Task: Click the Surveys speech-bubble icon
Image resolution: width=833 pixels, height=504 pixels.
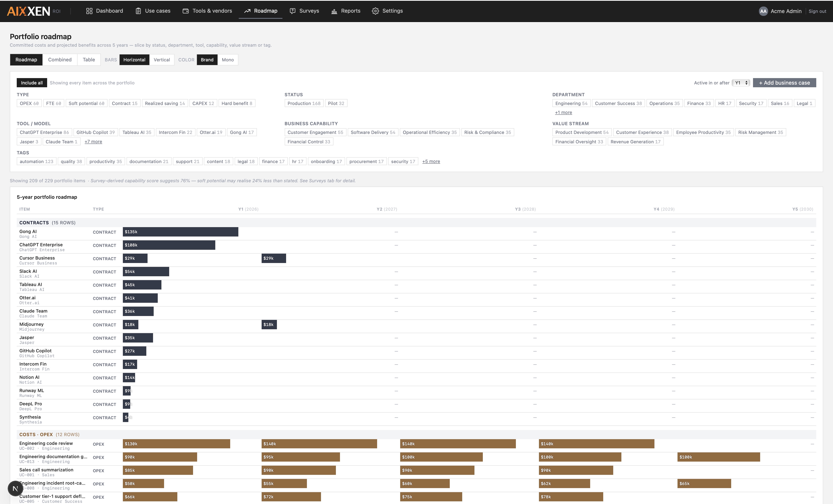Action: pyautogui.click(x=293, y=11)
